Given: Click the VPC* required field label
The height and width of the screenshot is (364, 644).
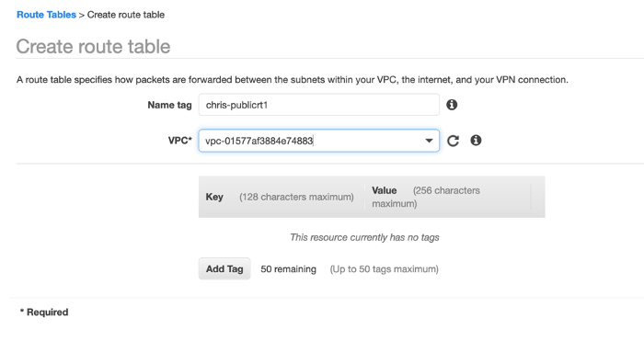Looking at the screenshot, I should 180,141.
